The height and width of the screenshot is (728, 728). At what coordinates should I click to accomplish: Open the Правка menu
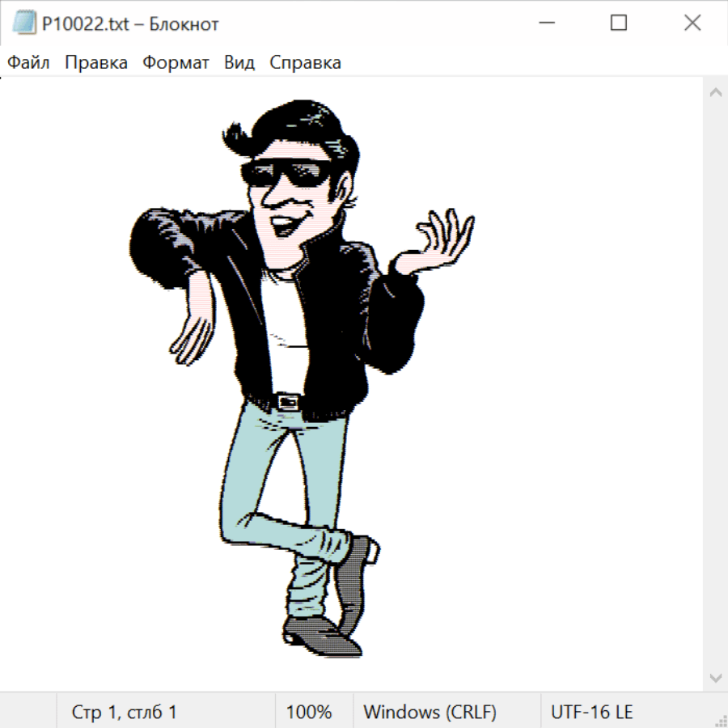pyautogui.click(x=95, y=63)
